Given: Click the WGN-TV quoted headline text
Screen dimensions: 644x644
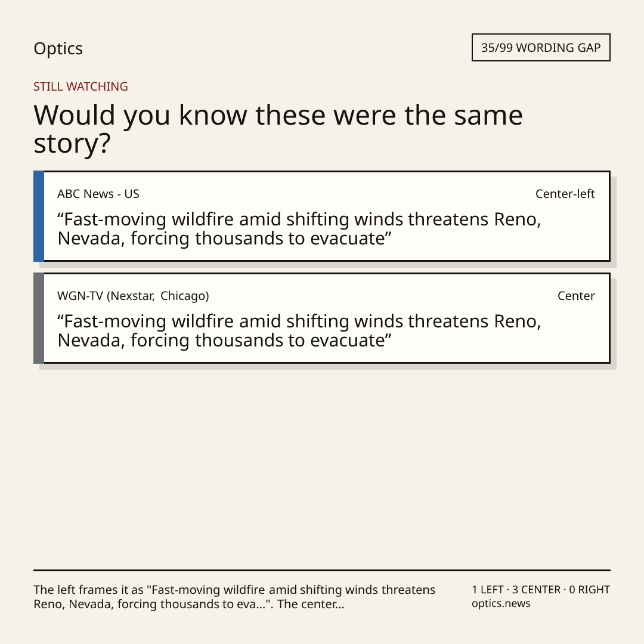Looking at the screenshot, I should [299, 330].
